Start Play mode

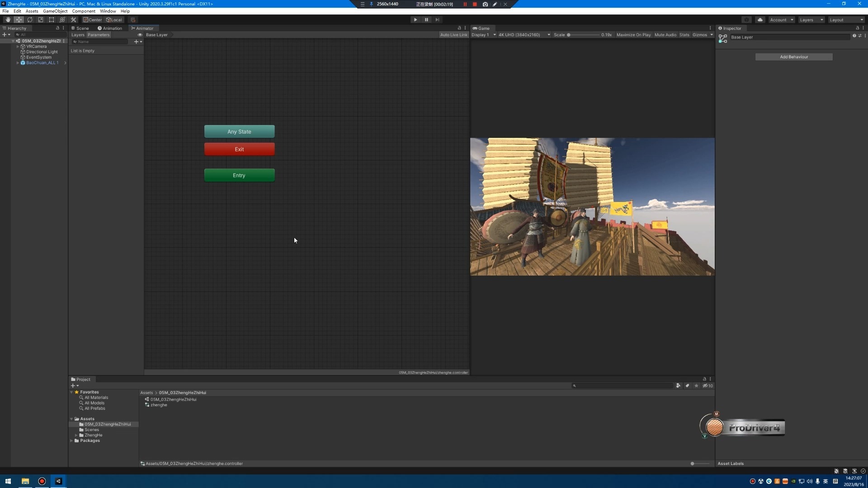click(x=415, y=20)
